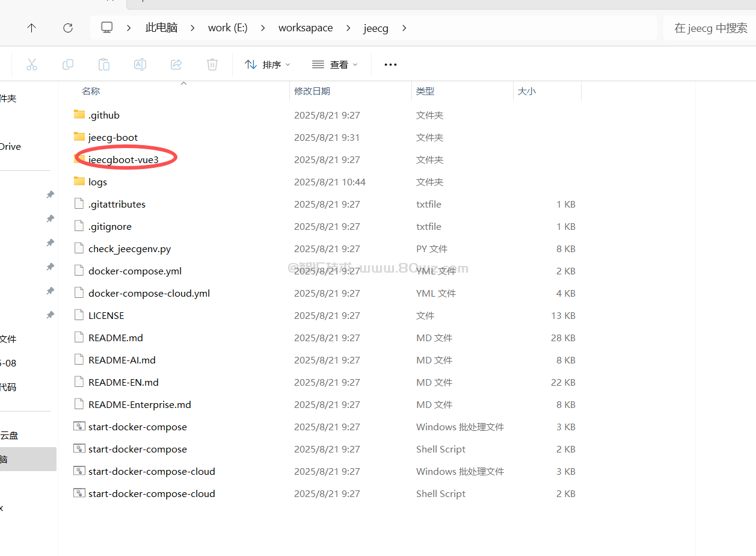
Task: Click the .gitattributes file icon
Action: [x=79, y=203]
